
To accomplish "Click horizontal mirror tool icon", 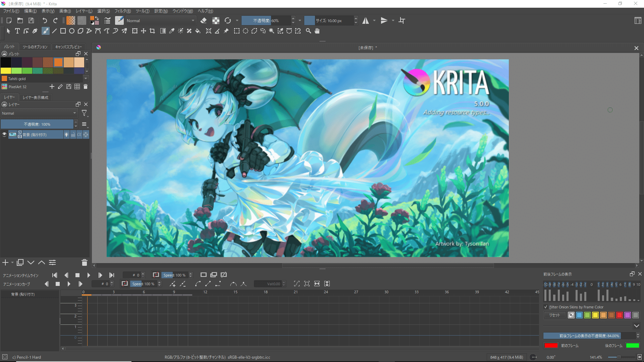I will pyautogui.click(x=366, y=20).
